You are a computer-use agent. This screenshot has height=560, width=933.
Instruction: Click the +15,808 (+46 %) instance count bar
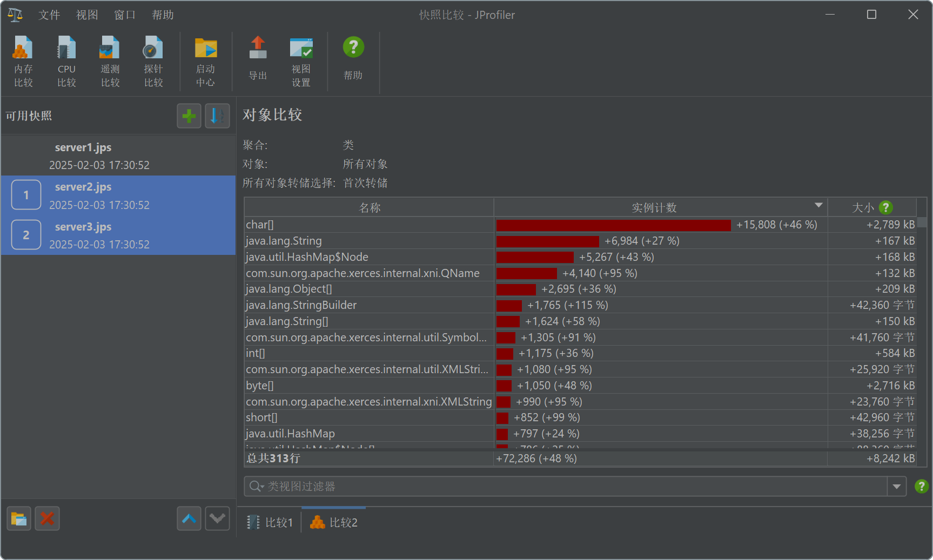coord(614,225)
